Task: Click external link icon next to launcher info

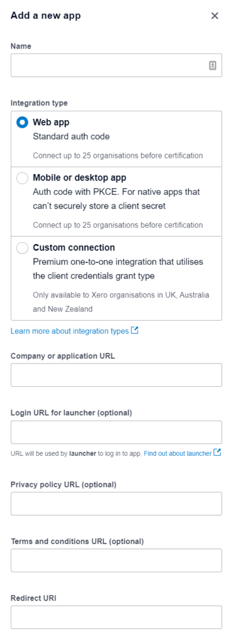Action: [217, 453]
